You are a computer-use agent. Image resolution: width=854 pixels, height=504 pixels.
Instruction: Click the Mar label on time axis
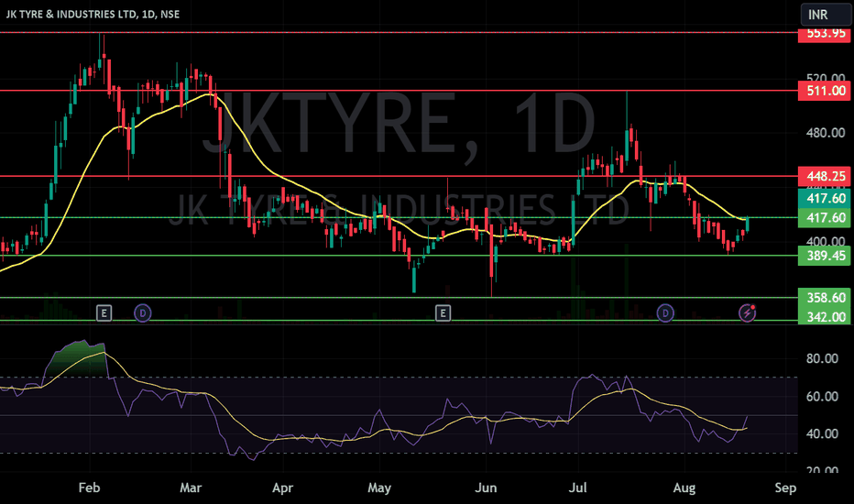[191, 488]
